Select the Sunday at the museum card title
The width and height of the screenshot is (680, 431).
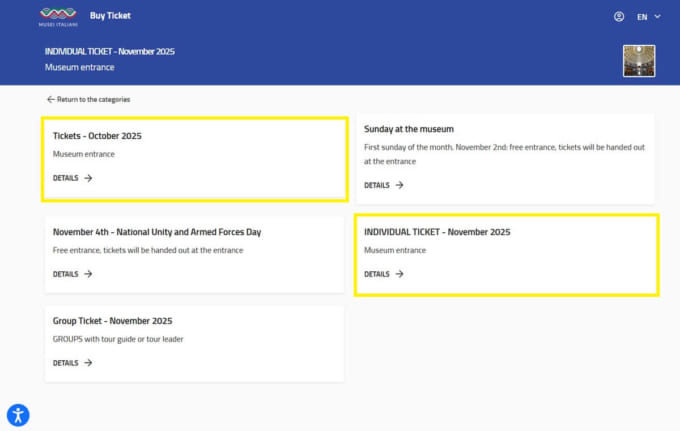(x=408, y=129)
